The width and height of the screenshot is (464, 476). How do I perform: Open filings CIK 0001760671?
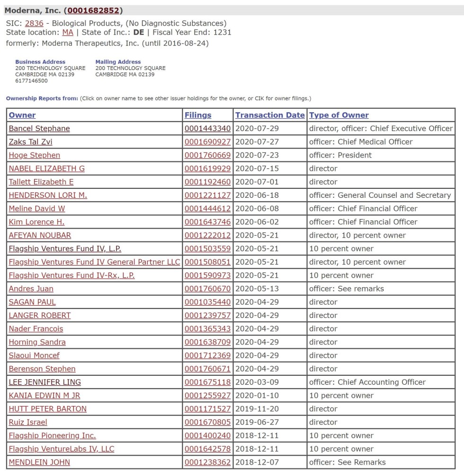[207, 369]
